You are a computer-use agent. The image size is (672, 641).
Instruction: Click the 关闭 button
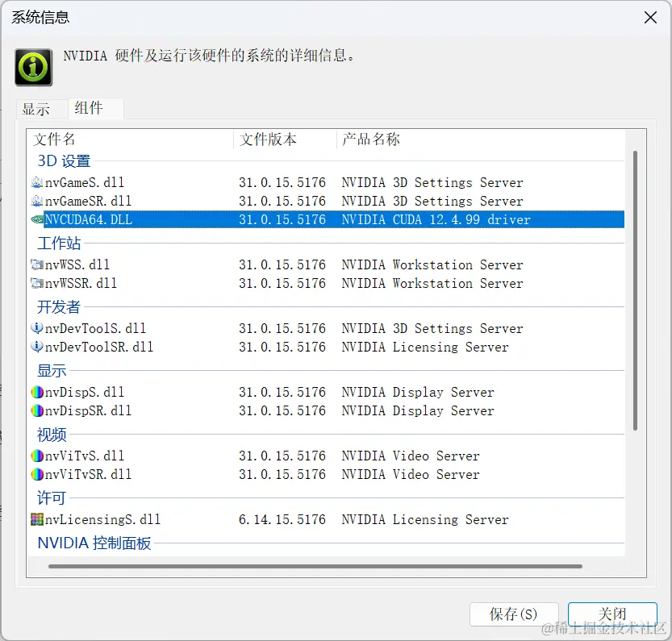[x=612, y=614]
